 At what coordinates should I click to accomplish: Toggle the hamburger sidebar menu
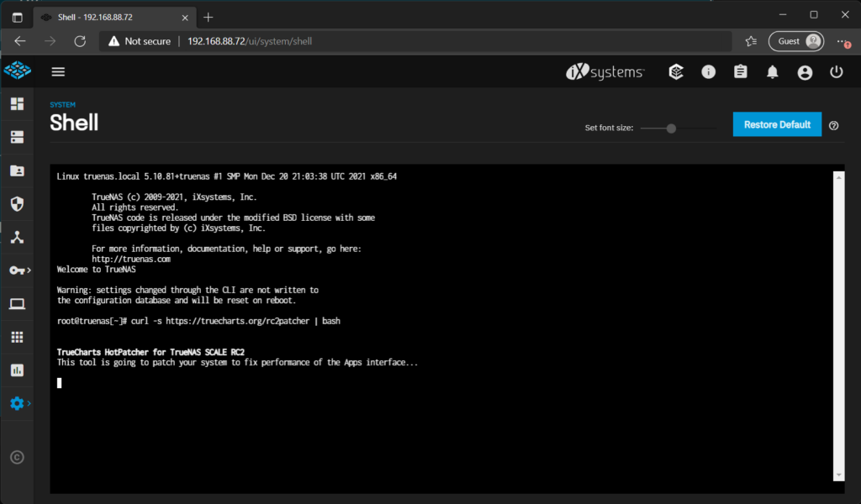[x=58, y=72]
